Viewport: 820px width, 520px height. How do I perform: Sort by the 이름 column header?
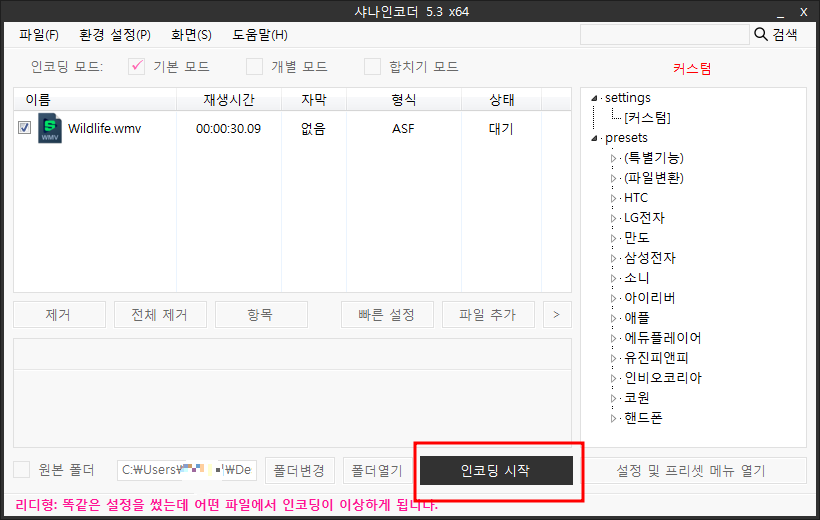[95, 99]
